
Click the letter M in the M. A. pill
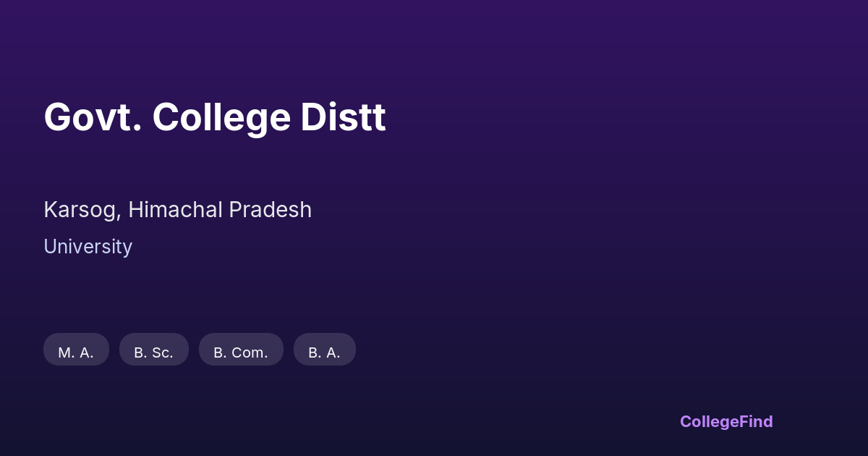pos(65,352)
